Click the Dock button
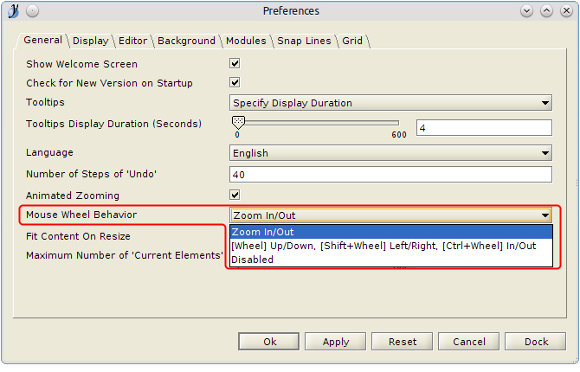The image size is (580, 372). [x=536, y=341]
